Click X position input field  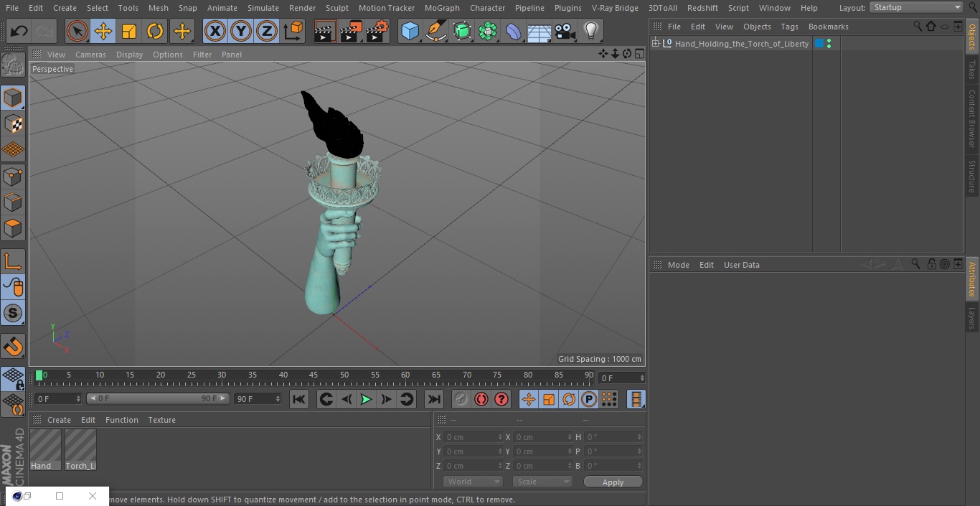point(472,437)
